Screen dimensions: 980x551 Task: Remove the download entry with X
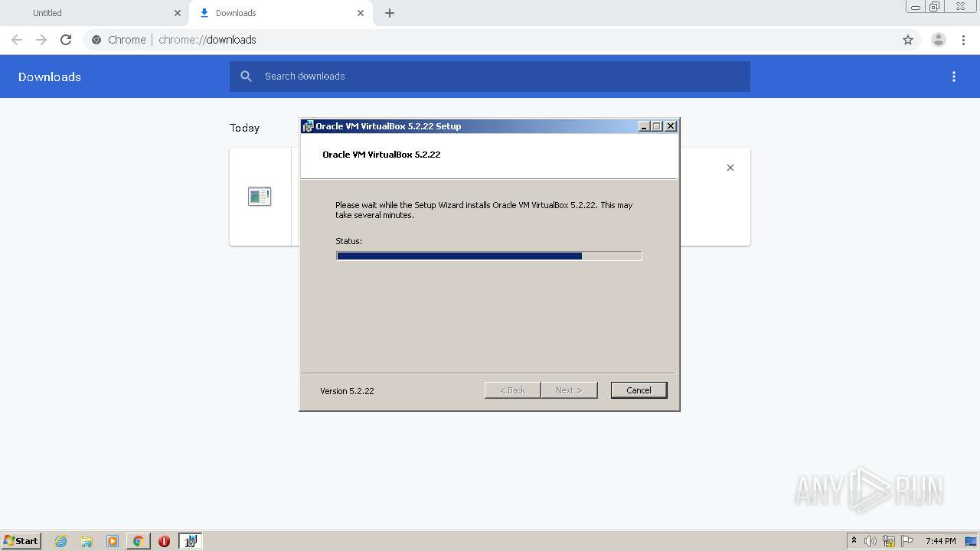pos(730,168)
